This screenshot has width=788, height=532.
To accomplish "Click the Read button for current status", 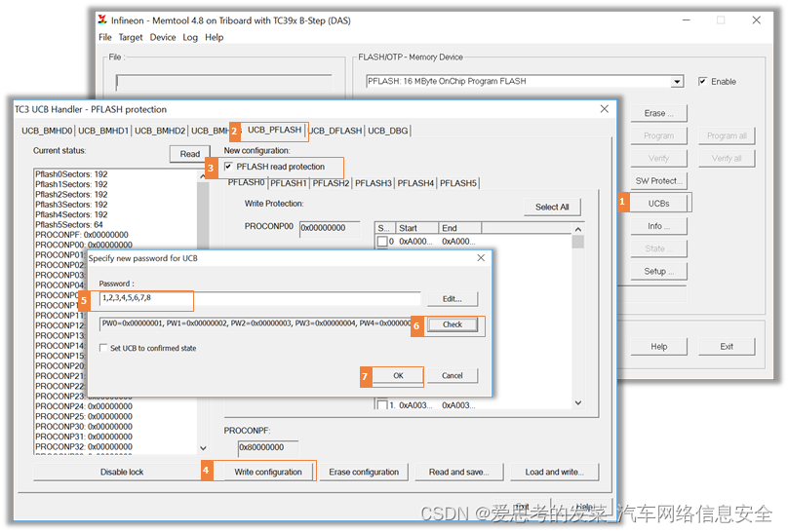I will (x=189, y=154).
